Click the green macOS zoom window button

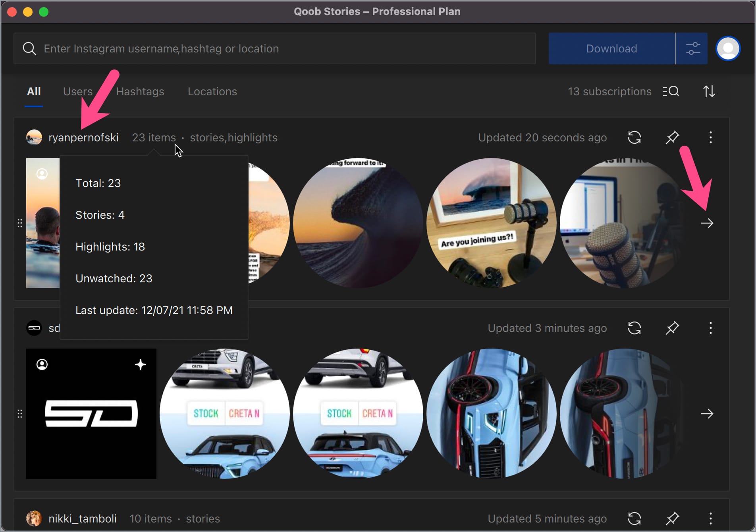tap(44, 12)
